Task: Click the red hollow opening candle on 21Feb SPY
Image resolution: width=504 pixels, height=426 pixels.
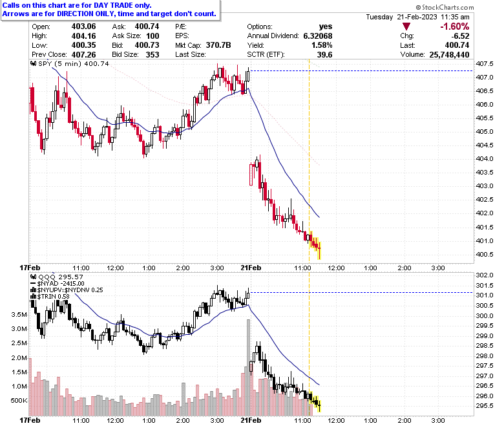Action: 251,175
